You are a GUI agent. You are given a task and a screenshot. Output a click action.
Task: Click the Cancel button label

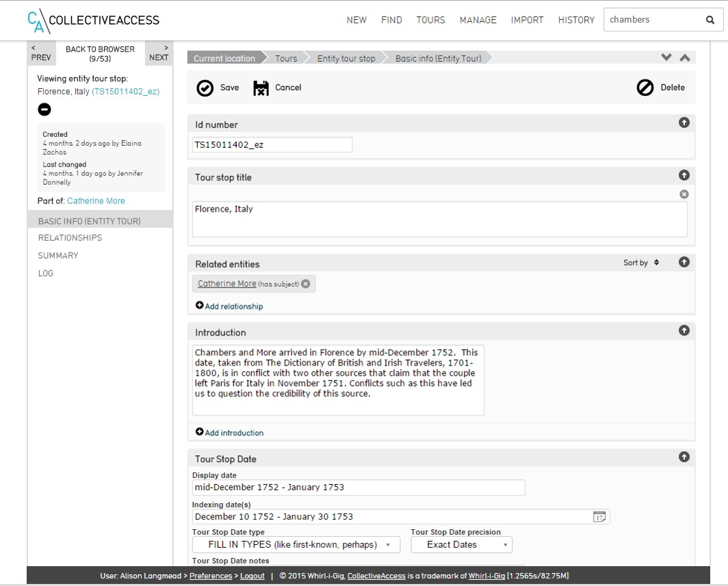click(x=288, y=88)
